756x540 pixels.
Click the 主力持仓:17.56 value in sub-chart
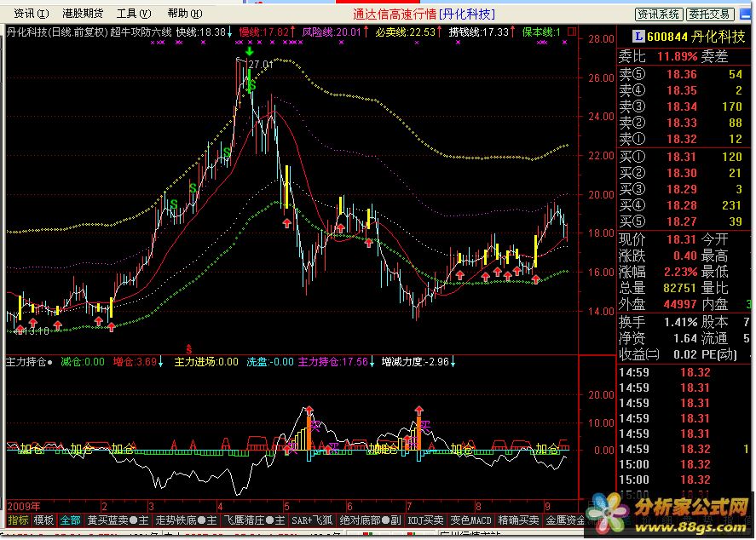point(333,362)
